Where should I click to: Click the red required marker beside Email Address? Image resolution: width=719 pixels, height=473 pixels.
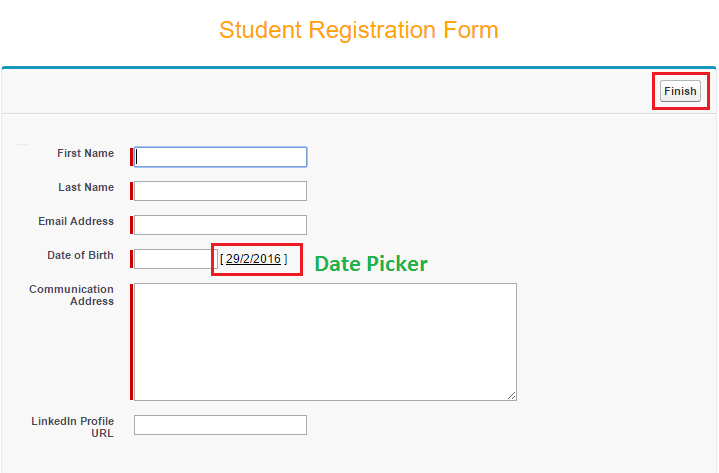coord(131,225)
